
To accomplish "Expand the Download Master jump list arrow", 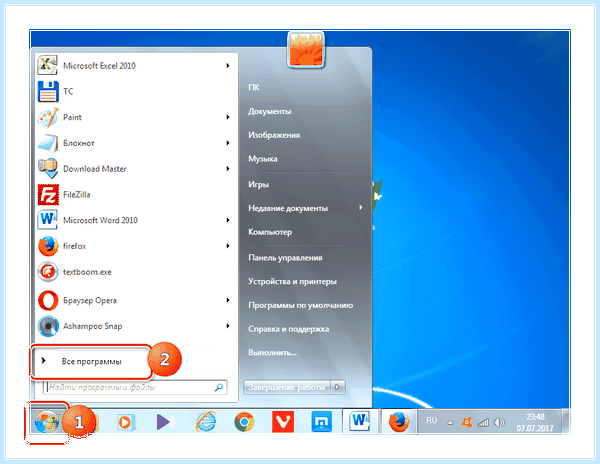I will click(228, 169).
